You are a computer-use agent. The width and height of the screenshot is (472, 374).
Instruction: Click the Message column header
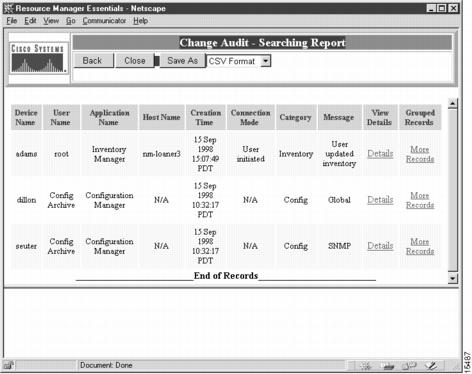339,117
